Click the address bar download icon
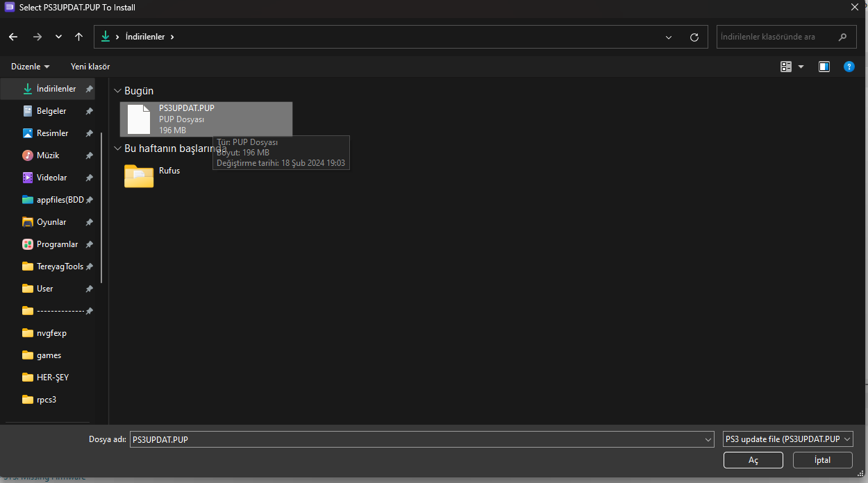 point(106,37)
